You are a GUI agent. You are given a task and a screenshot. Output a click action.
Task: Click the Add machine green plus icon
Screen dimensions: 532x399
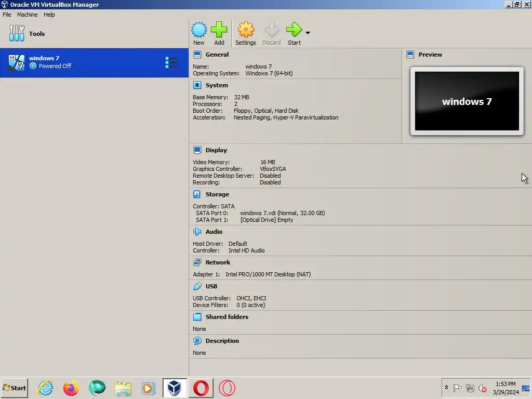[219, 33]
